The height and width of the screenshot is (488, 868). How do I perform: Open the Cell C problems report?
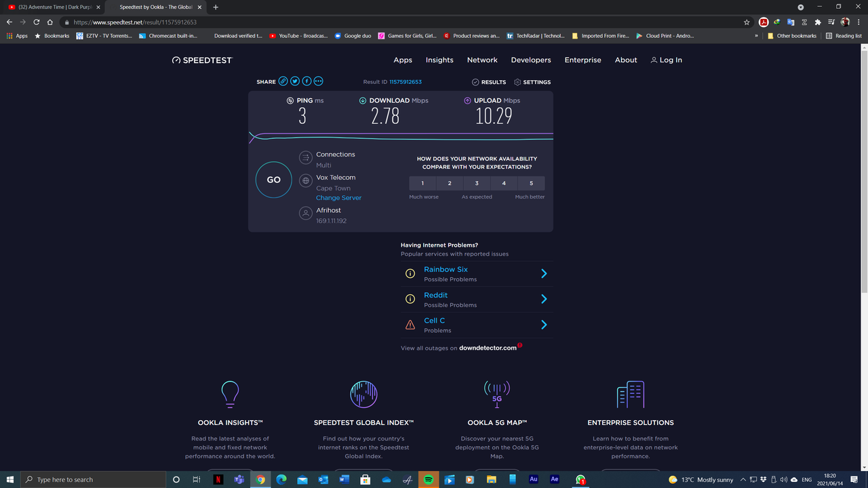[435, 321]
